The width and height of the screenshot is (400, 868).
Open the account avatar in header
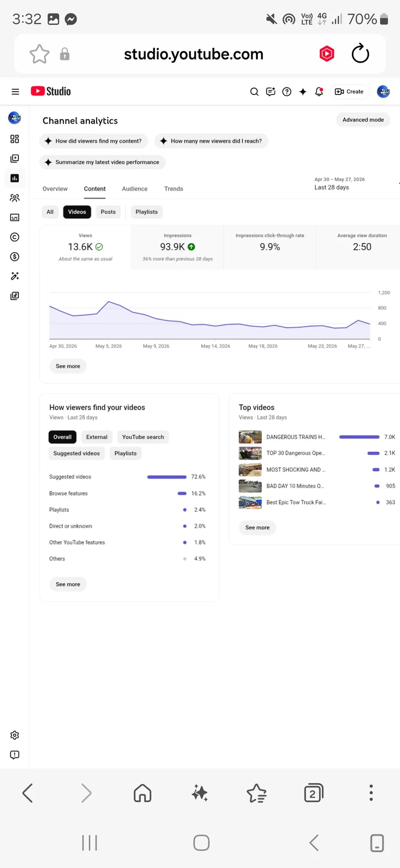coord(383,92)
